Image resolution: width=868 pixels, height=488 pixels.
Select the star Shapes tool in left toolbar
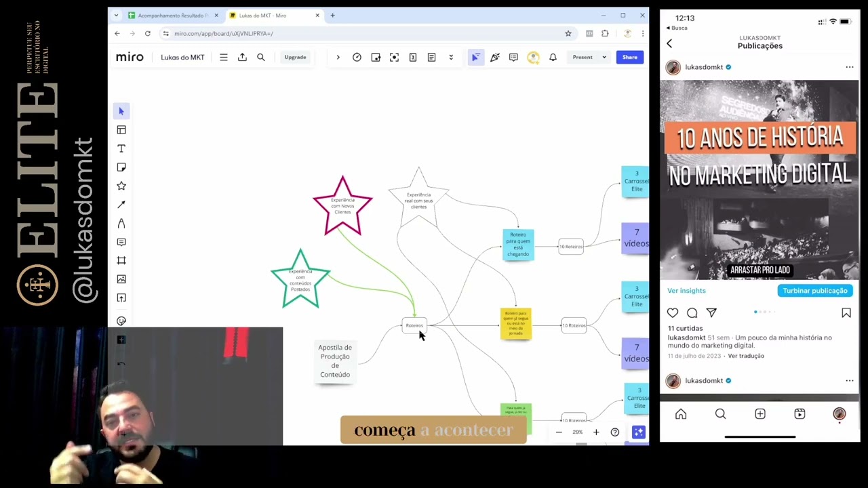[x=121, y=186]
